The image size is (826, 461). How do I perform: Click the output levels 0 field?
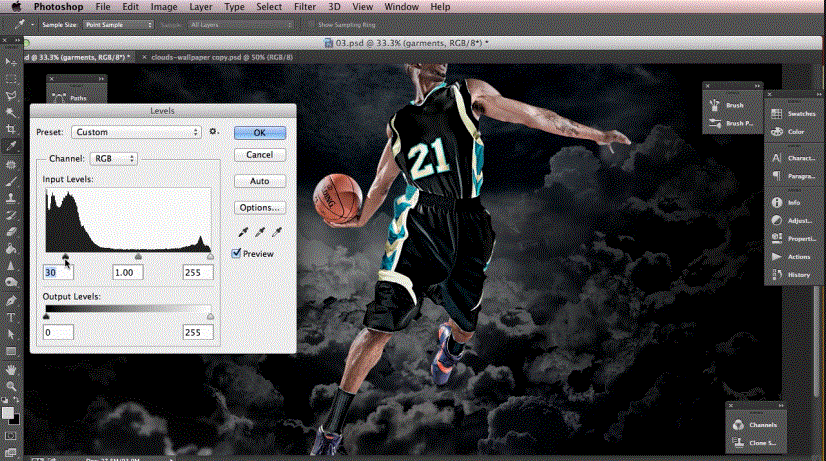58,332
